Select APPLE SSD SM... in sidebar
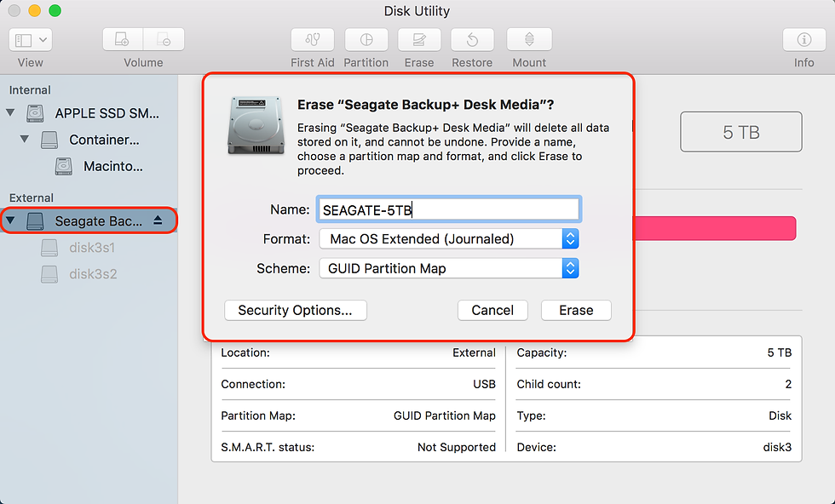Screen dimensions: 835x504 pyautogui.click(x=107, y=113)
